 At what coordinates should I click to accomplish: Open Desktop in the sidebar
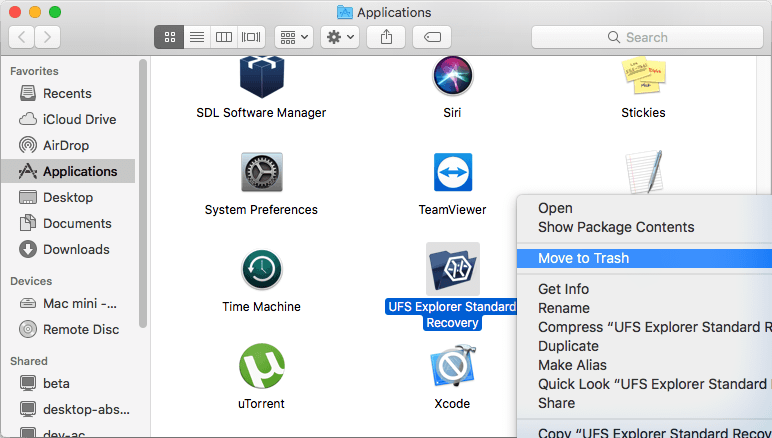(68, 197)
